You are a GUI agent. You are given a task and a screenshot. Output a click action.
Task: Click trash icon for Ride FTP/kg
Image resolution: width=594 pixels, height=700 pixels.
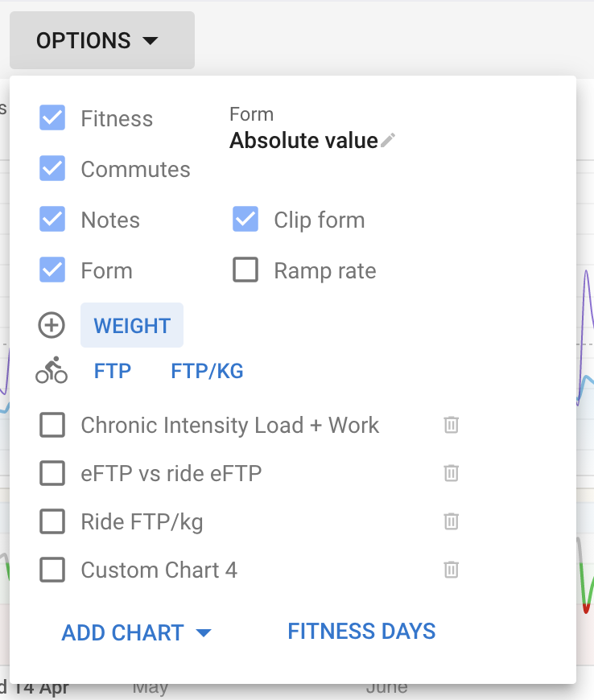(451, 521)
